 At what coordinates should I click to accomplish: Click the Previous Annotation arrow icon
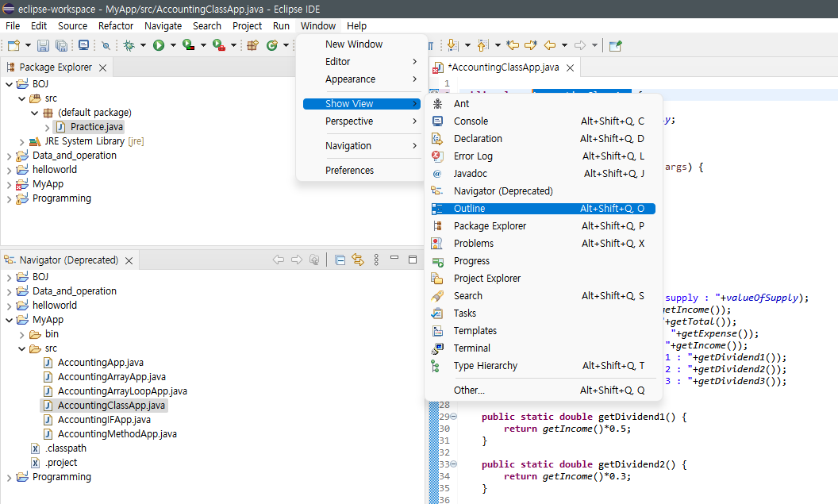tap(482, 45)
